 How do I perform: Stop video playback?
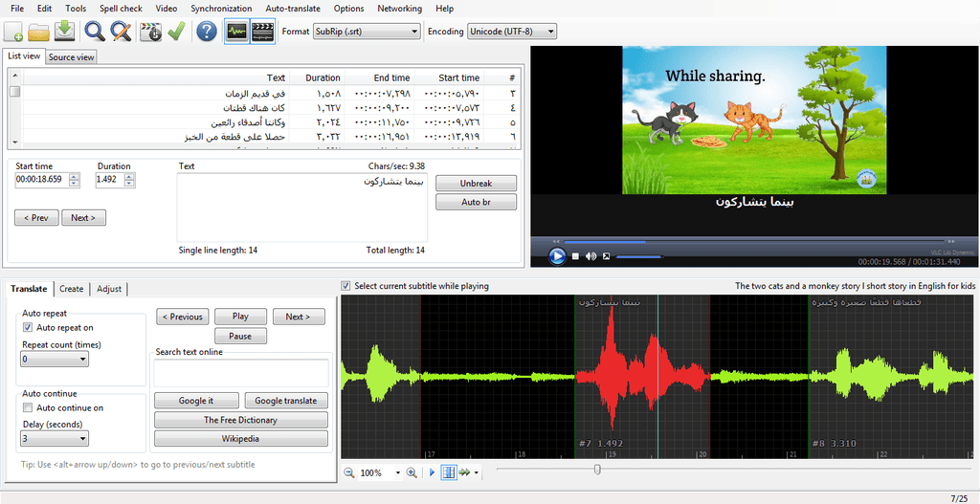575,256
